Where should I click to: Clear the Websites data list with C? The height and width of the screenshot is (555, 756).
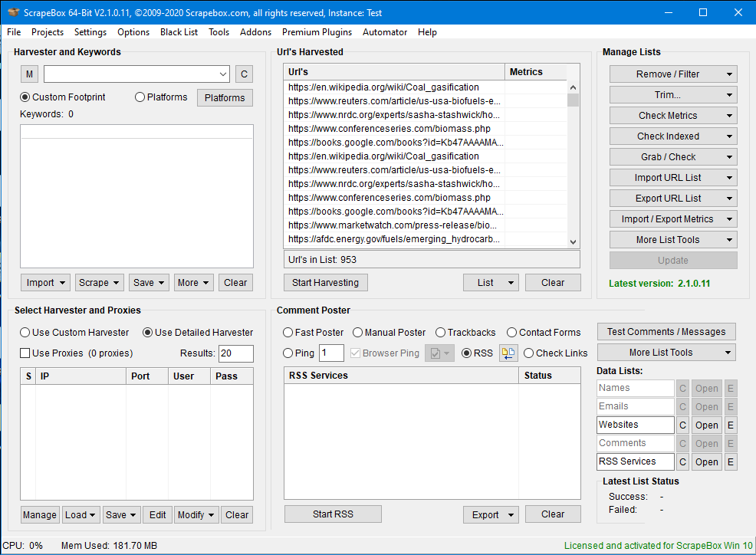pyautogui.click(x=682, y=425)
